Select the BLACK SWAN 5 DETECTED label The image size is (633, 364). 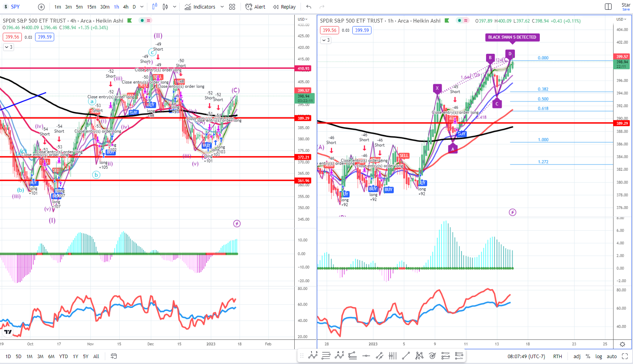[x=512, y=37]
